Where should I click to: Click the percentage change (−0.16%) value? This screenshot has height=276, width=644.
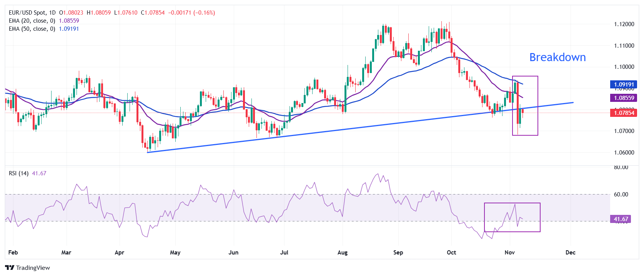point(204,13)
